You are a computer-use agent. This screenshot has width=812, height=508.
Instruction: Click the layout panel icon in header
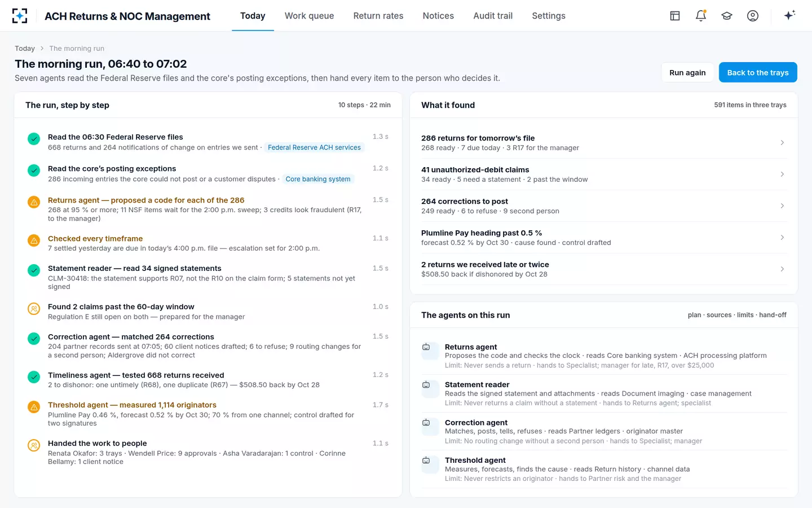(675, 16)
